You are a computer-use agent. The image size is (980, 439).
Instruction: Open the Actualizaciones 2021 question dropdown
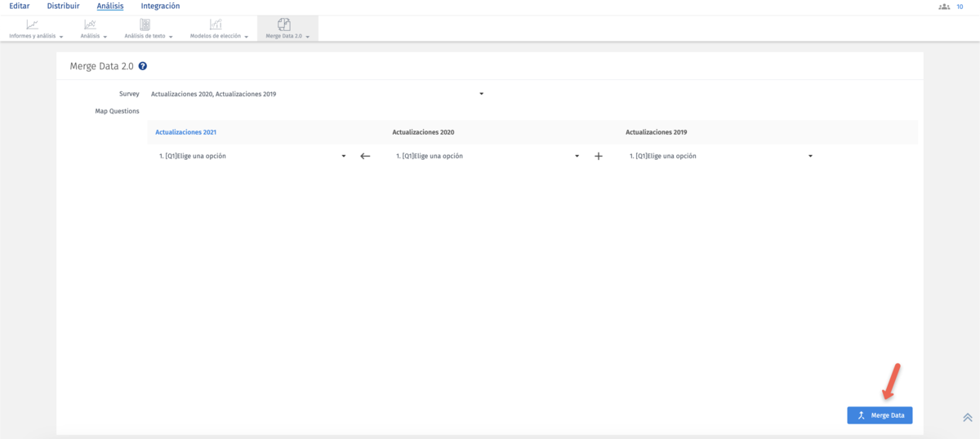pos(252,156)
